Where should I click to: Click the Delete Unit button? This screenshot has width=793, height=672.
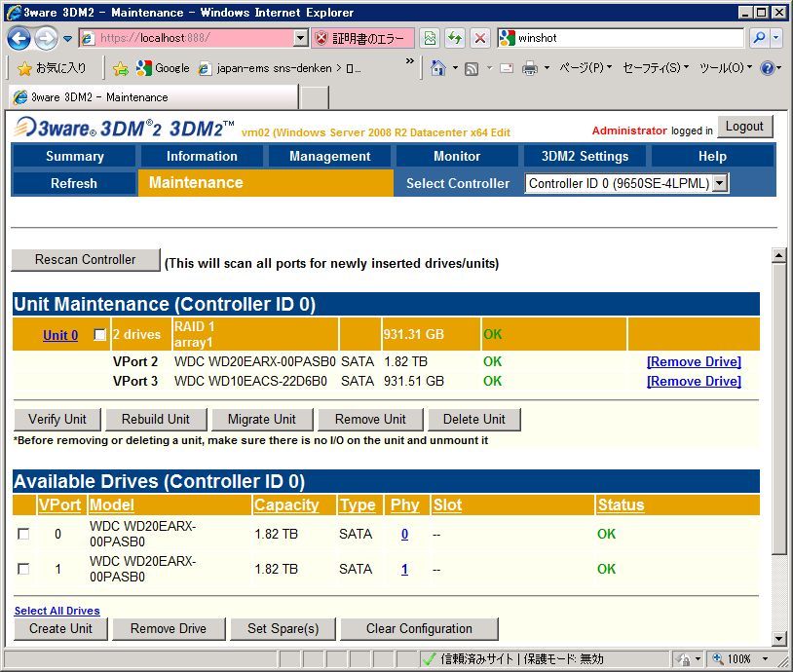coord(473,419)
